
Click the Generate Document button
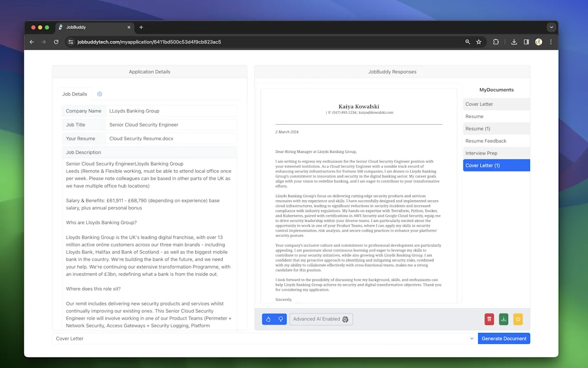504,339
